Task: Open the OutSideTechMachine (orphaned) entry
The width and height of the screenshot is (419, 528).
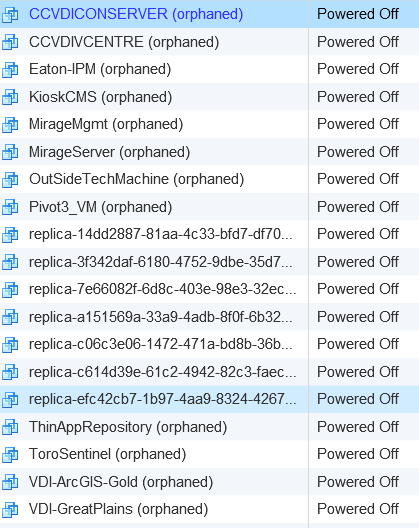Action: click(136, 179)
